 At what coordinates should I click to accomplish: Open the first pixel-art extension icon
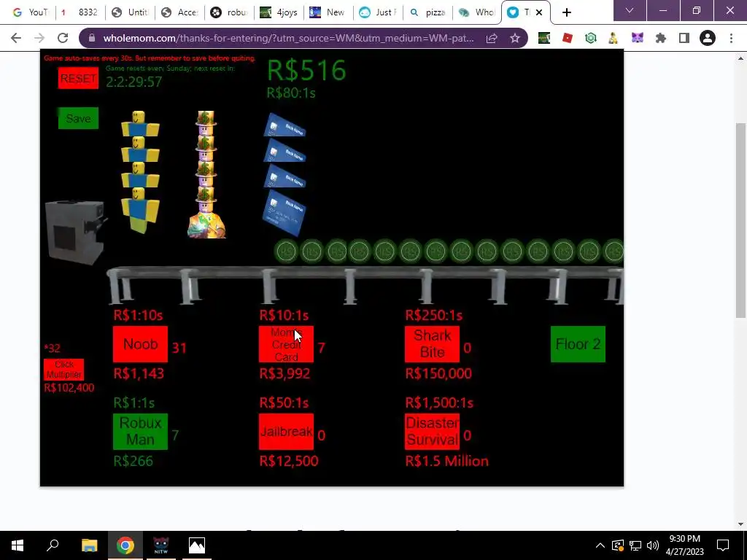544,38
